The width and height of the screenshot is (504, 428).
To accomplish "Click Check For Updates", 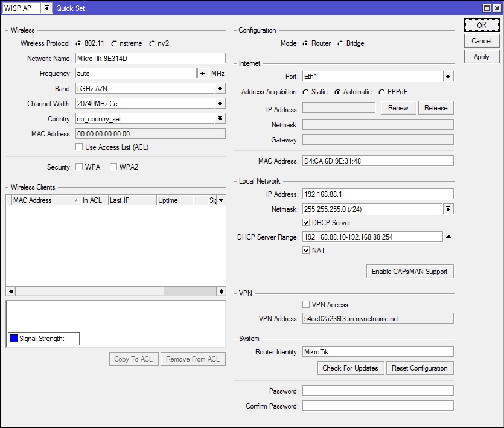I will click(350, 368).
